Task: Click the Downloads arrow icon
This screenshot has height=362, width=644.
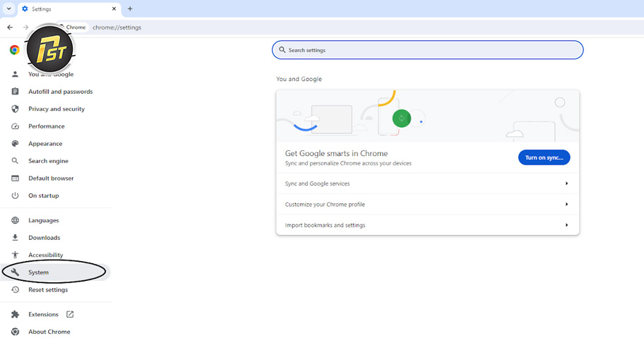Action: pos(16,238)
